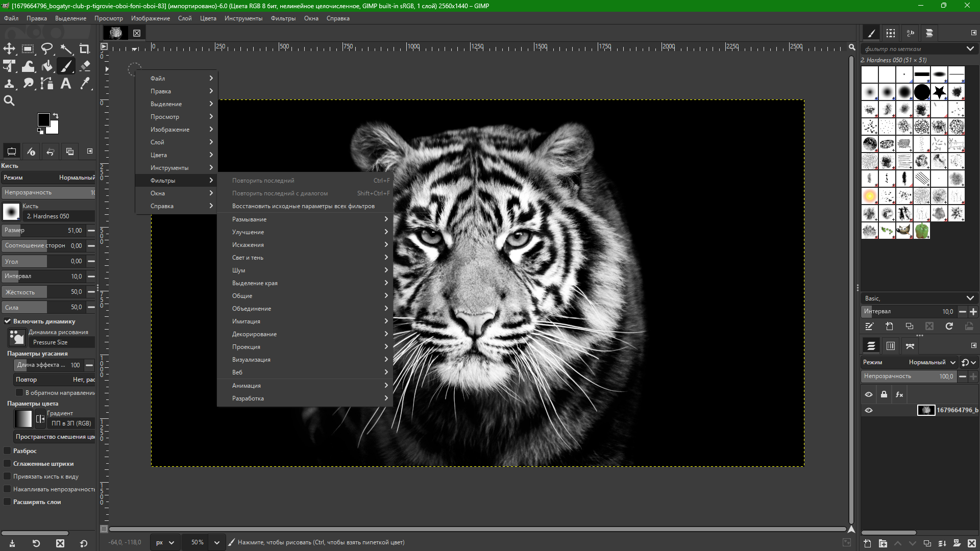Select the Paths tool
This screenshot has height=551, width=980.
47,84
